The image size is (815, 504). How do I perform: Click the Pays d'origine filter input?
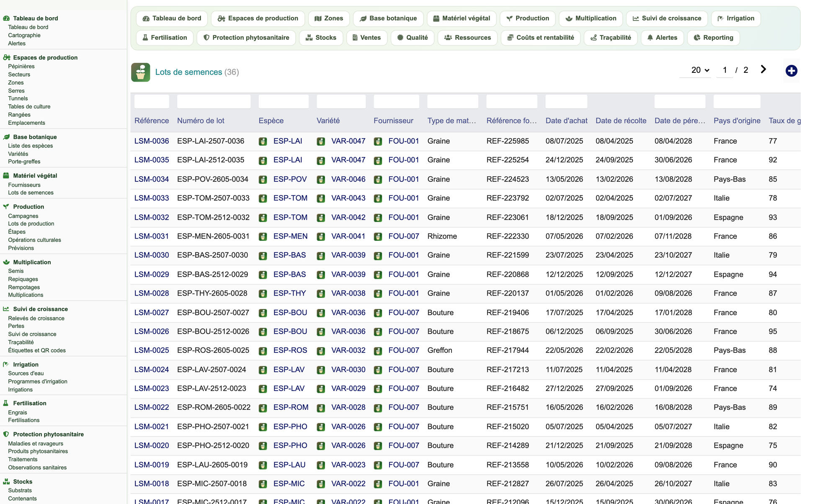(x=737, y=102)
